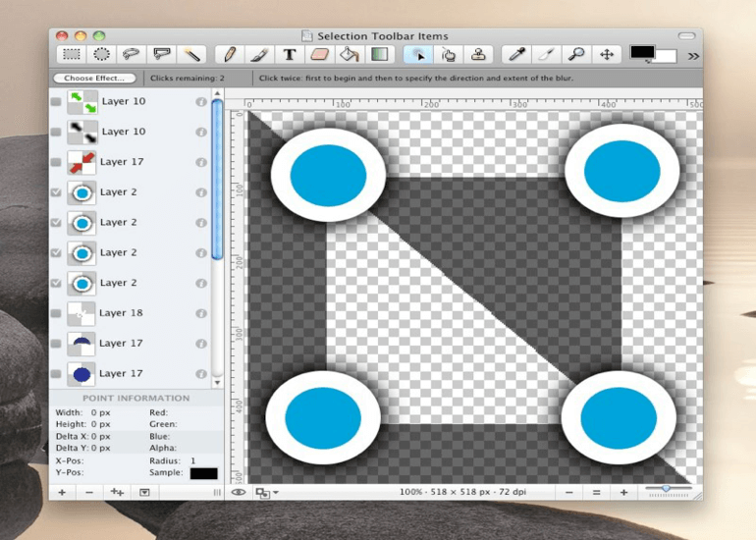Check the Layer 17 red-arrow visibility box
Image resolution: width=756 pixels, height=540 pixels.
pyautogui.click(x=56, y=162)
